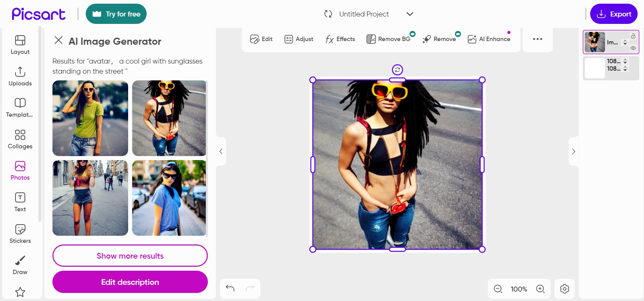Redo the last undone action
The image size is (644, 301).
coord(250,288)
